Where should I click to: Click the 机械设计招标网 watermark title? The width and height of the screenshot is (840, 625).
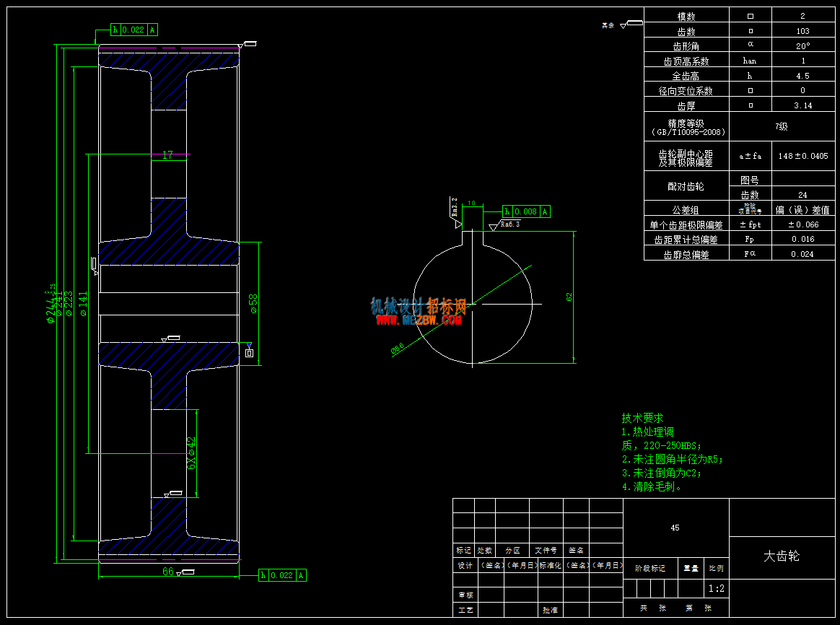pos(419,306)
